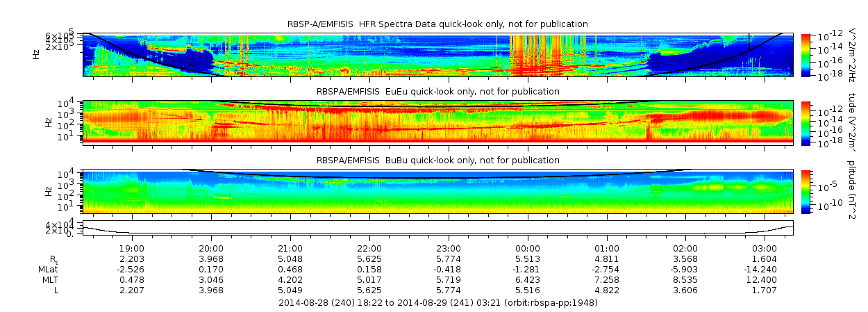Select the 22:00 time axis label
The image size is (868, 312).
click(x=369, y=248)
